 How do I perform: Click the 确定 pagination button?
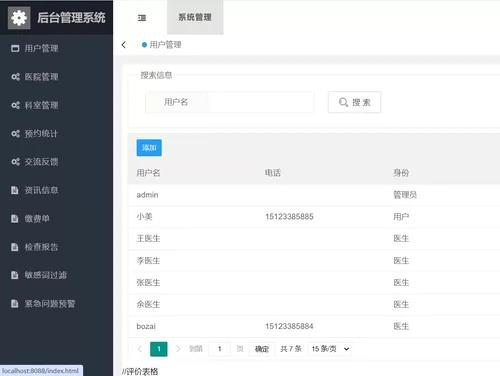[262, 349]
